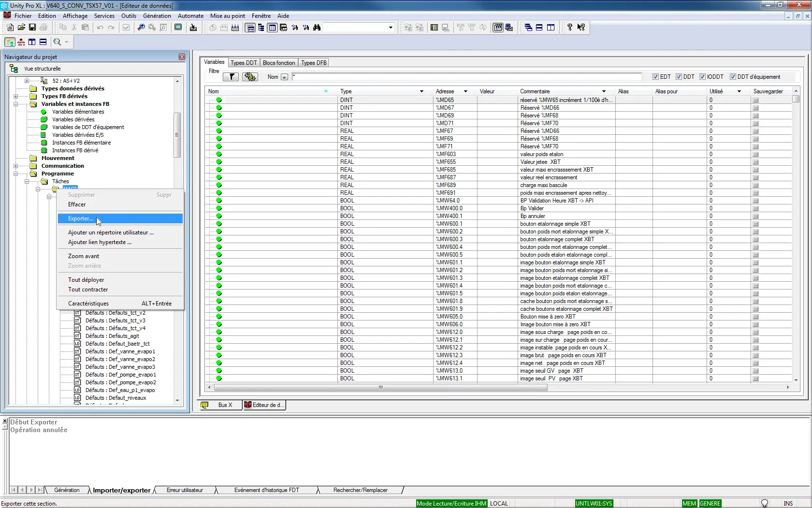Click the full screen toolbar icon
Viewport: 812px width, 508px height.
tap(178, 28)
